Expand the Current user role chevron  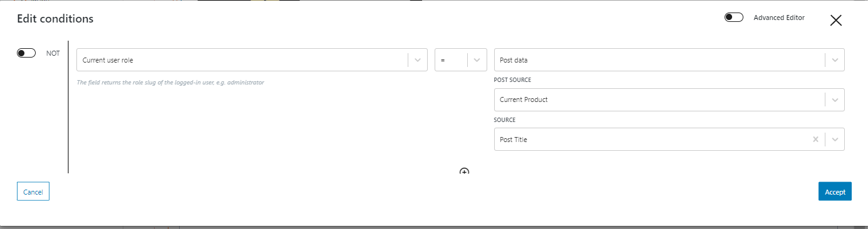point(418,60)
